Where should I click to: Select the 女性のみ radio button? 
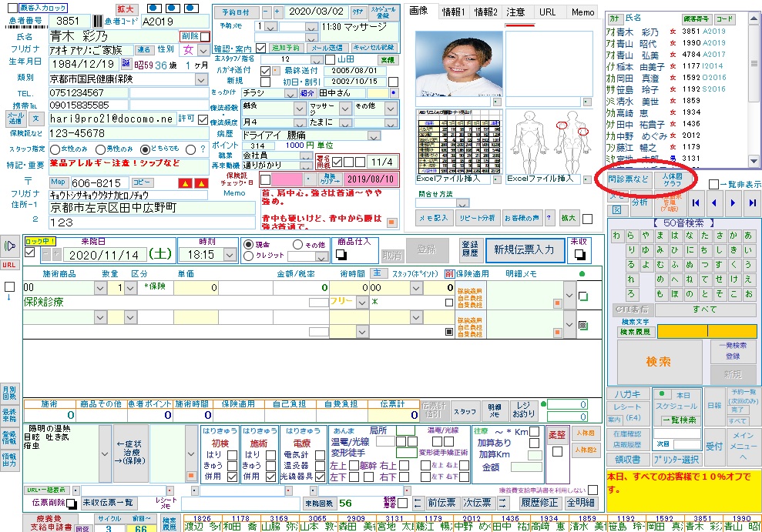click(55, 149)
